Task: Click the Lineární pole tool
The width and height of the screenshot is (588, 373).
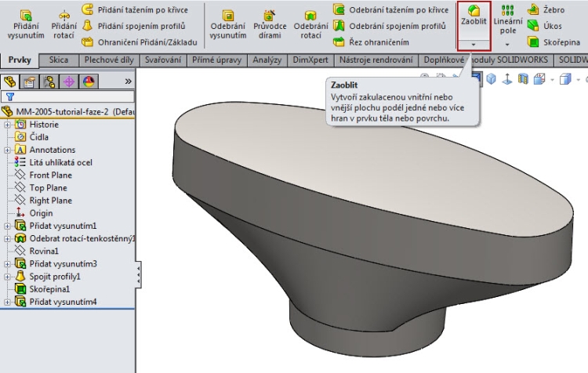Action: coord(508,20)
